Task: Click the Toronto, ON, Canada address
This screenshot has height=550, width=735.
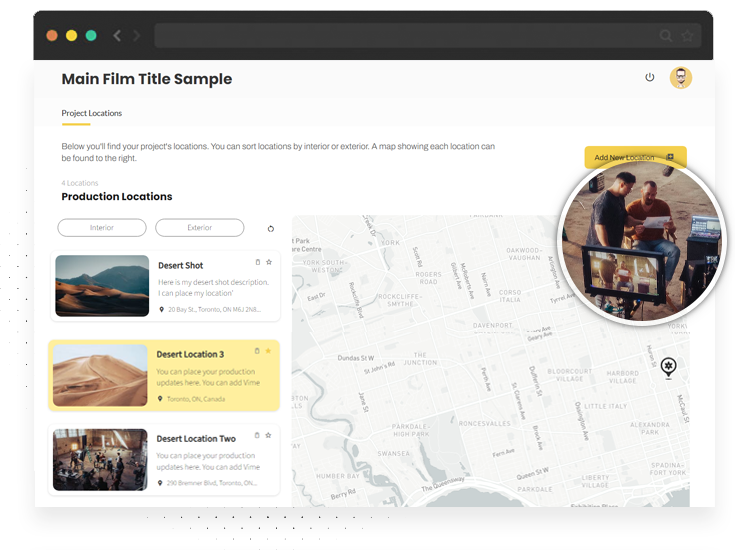Action: point(196,399)
